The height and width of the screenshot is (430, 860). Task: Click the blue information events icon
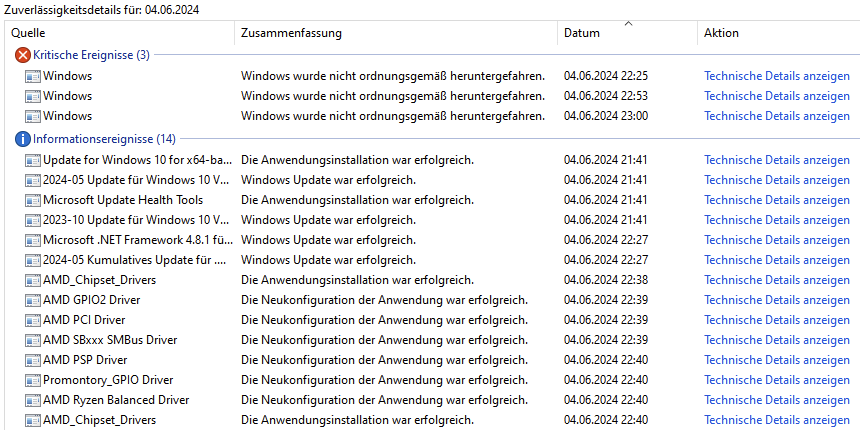pyautogui.click(x=23, y=139)
